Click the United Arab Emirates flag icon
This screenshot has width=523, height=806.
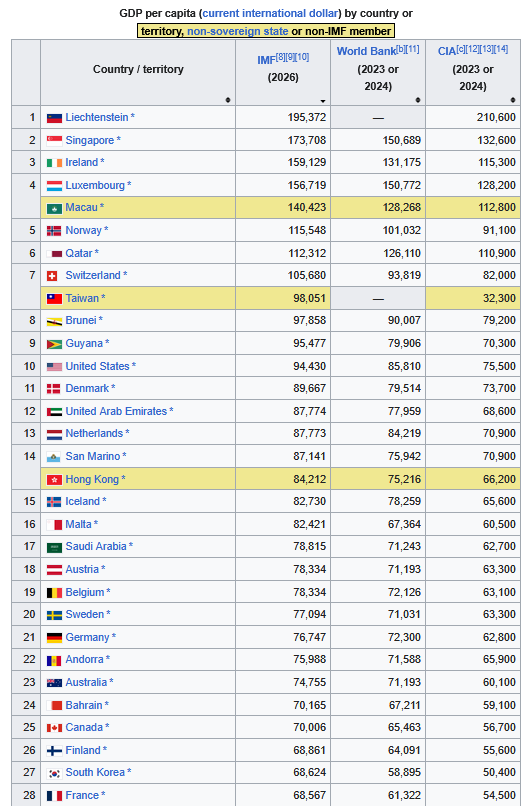[54, 412]
